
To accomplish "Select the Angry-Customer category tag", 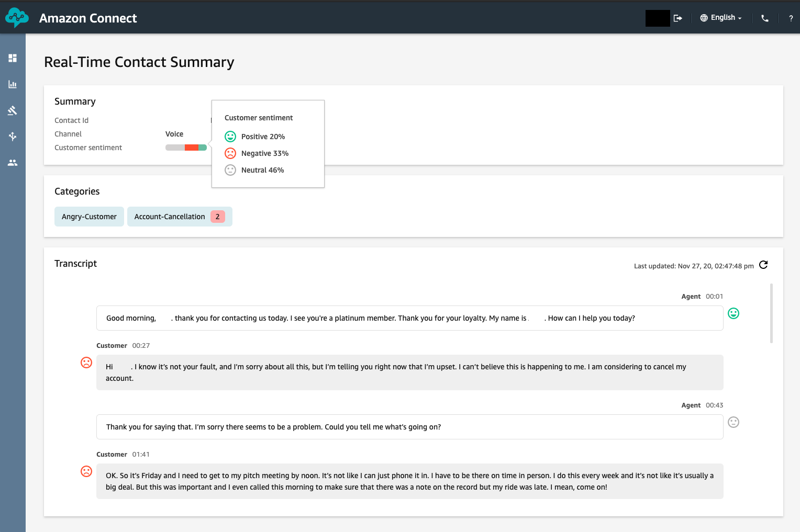I will point(89,216).
